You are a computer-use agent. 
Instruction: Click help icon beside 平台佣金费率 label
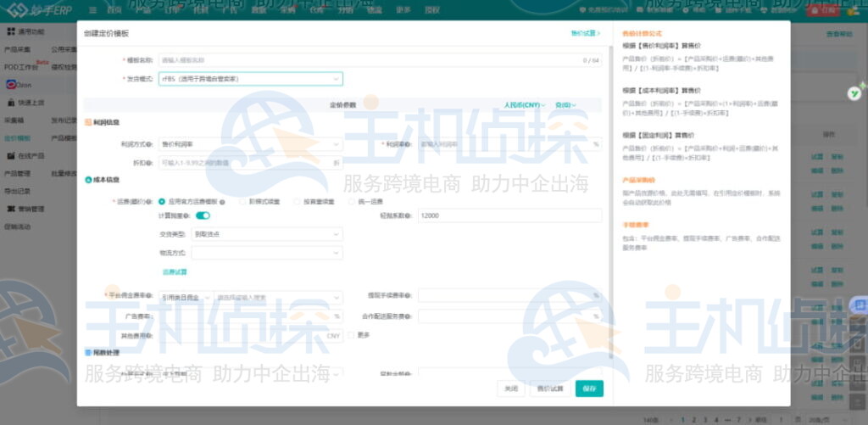coord(149,296)
